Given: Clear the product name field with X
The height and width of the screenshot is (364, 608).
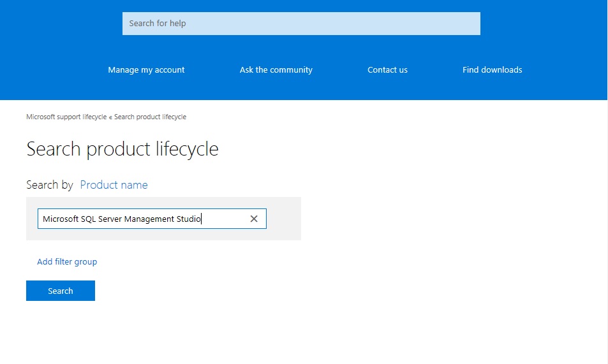Looking at the screenshot, I should [254, 219].
